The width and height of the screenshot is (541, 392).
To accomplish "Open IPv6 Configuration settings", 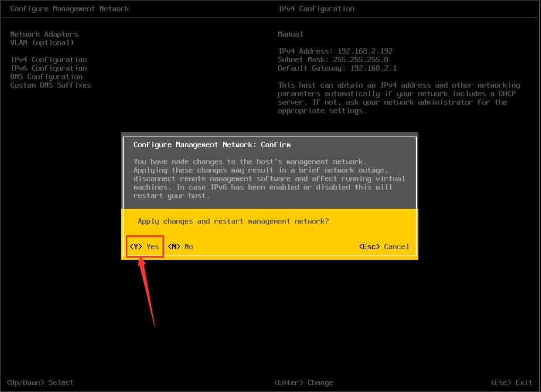I will (x=48, y=68).
